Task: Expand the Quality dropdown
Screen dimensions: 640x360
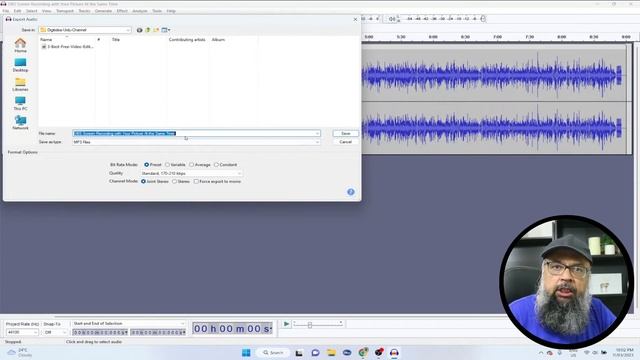Action: (239, 173)
